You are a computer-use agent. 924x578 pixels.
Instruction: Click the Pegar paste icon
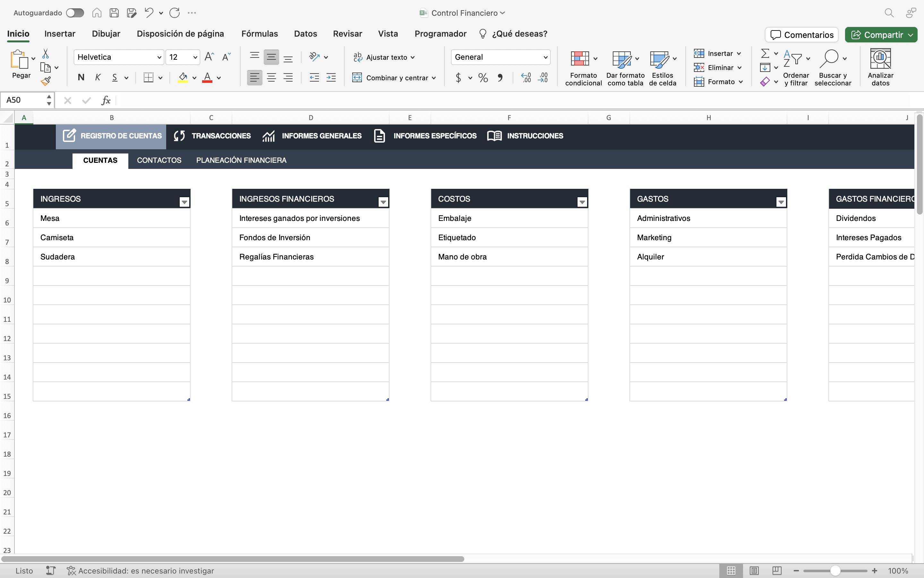click(19, 60)
